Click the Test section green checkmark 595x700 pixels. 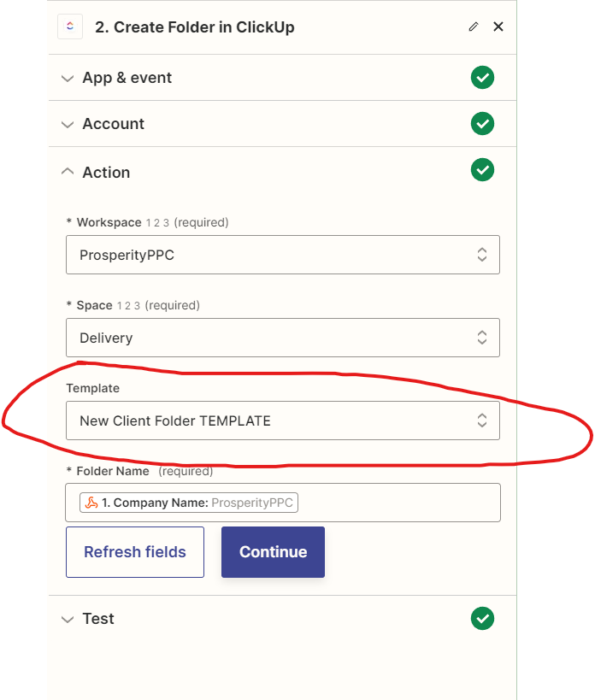pyautogui.click(x=482, y=618)
